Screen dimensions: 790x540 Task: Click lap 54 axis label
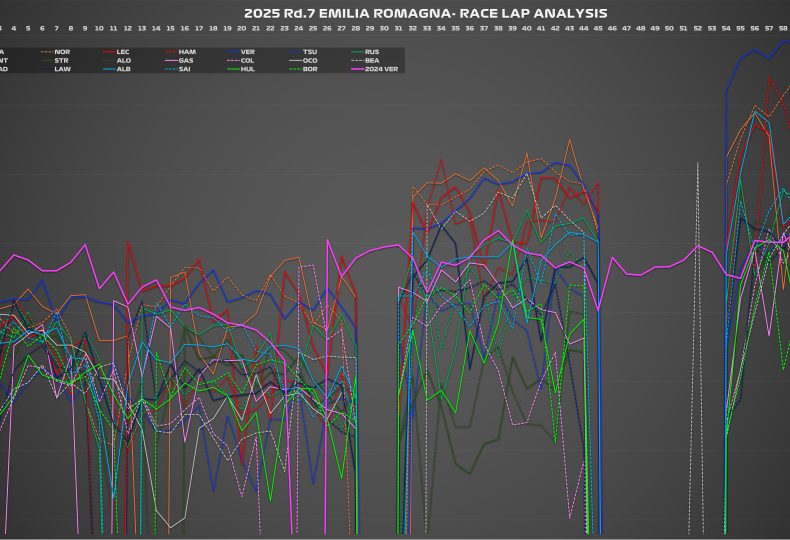(x=726, y=29)
